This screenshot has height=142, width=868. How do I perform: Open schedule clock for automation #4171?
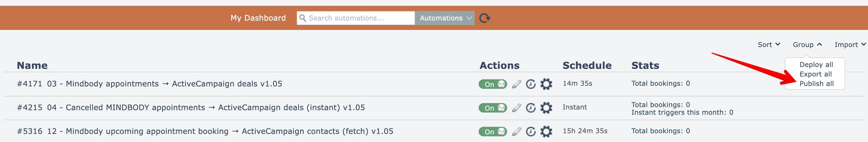[531, 84]
